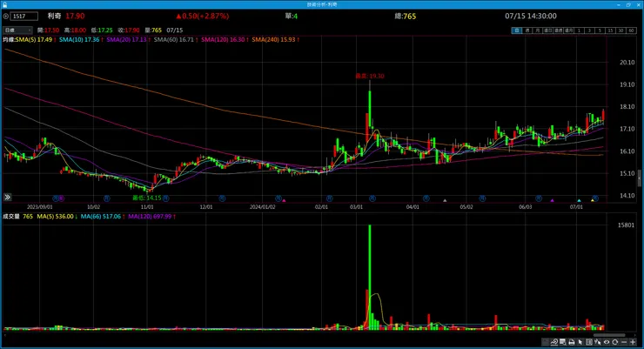Select the 30-minute timeframe button
644x349 pixels.
tap(621, 30)
